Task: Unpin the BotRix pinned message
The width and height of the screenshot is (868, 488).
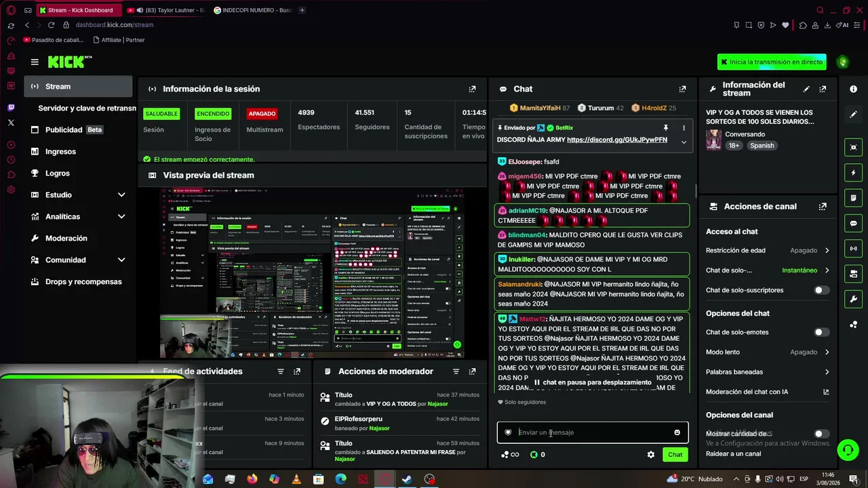Action: click(666, 127)
